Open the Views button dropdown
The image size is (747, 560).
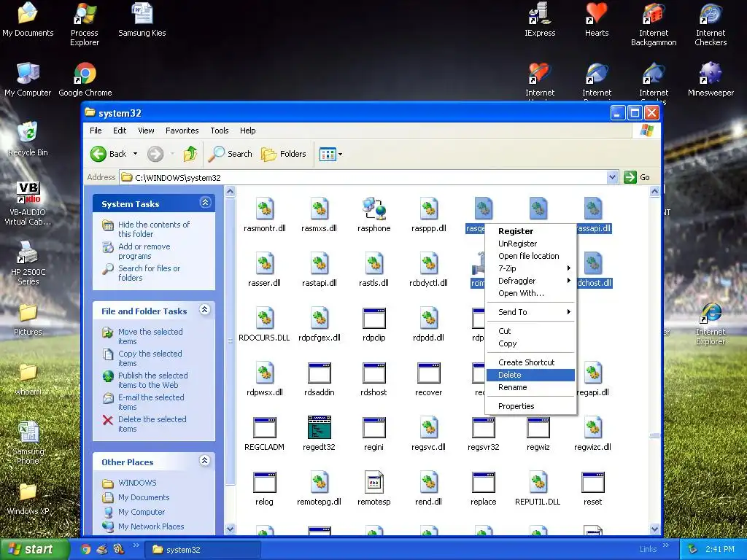pyautogui.click(x=340, y=155)
